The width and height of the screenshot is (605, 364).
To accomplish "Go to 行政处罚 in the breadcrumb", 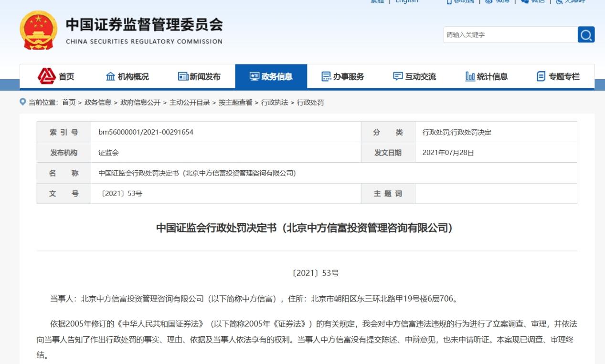I will pyautogui.click(x=310, y=103).
